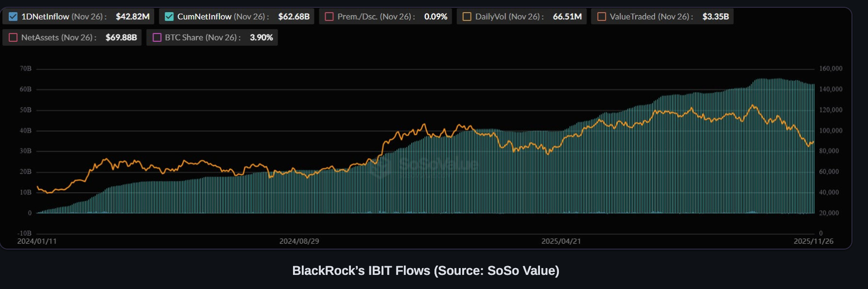Click the ValueTraded (Nov 26) label
868x289 pixels.
(x=651, y=17)
